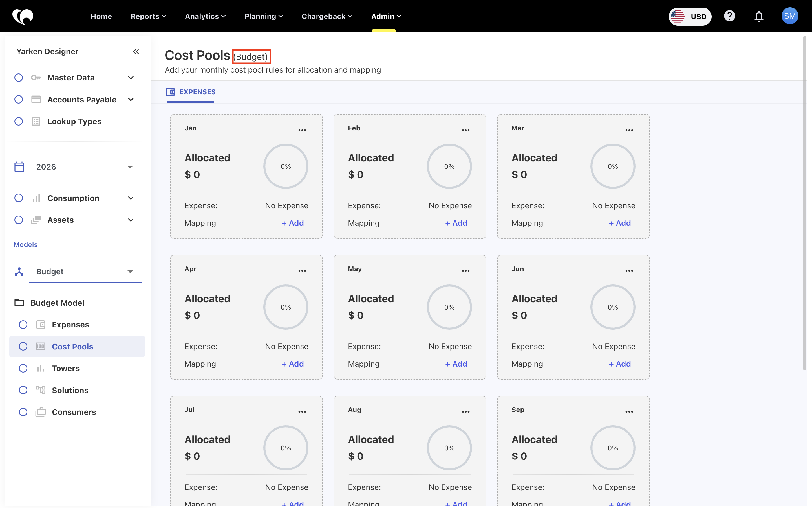Click the model hierarchy icon beside Budget
The image size is (812, 508).
point(19,271)
